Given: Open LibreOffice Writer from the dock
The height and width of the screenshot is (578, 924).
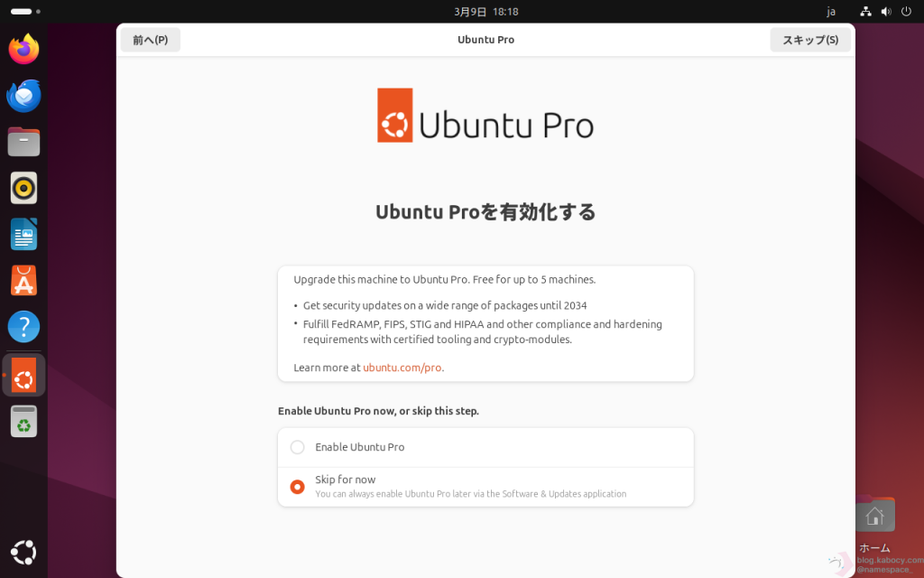Looking at the screenshot, I should point(24,234).
